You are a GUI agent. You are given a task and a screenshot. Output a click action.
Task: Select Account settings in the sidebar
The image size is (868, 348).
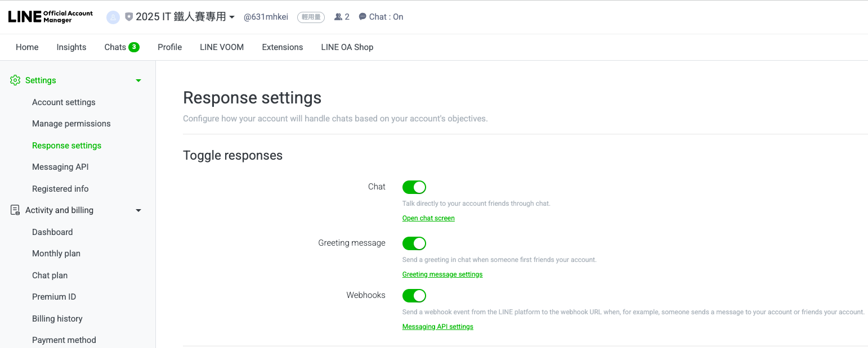[x=64, y=102]
